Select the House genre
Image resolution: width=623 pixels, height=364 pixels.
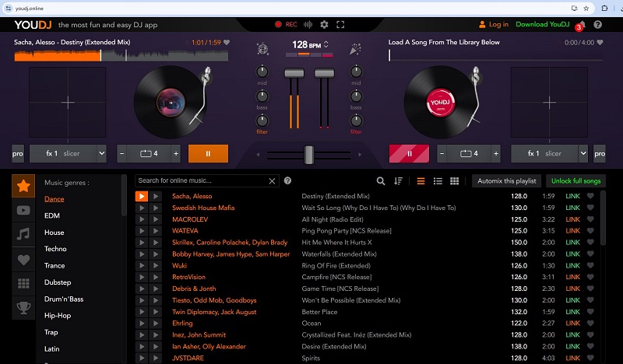pyautogui.click(x=54, y=233)
